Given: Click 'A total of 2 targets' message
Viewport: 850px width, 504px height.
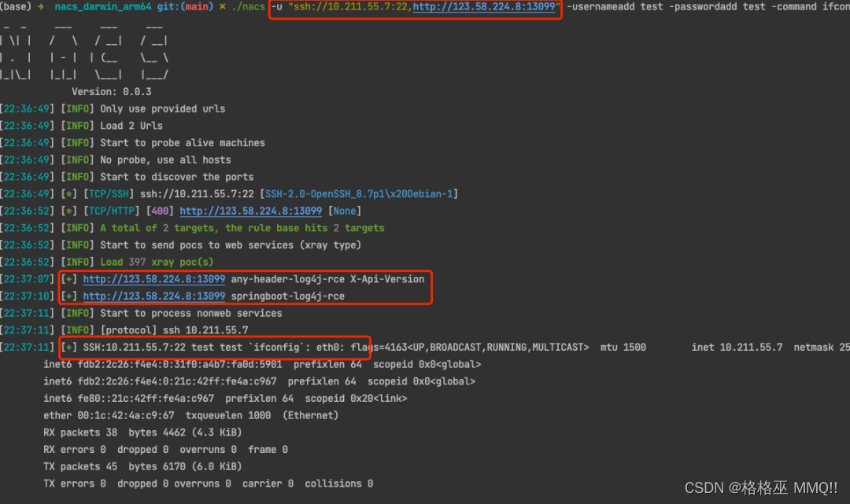Looking at the screenshot, I should 242,229.
